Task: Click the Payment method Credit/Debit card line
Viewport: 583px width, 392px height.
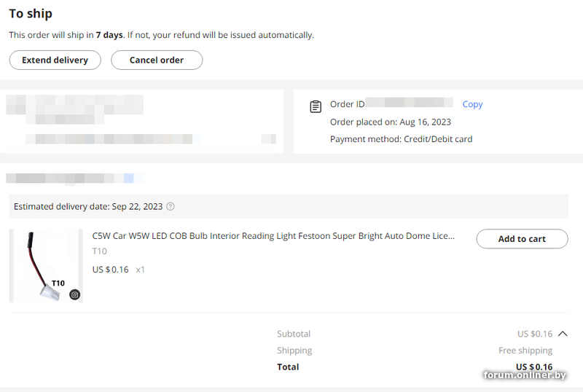Action: [x=401, y=139]
